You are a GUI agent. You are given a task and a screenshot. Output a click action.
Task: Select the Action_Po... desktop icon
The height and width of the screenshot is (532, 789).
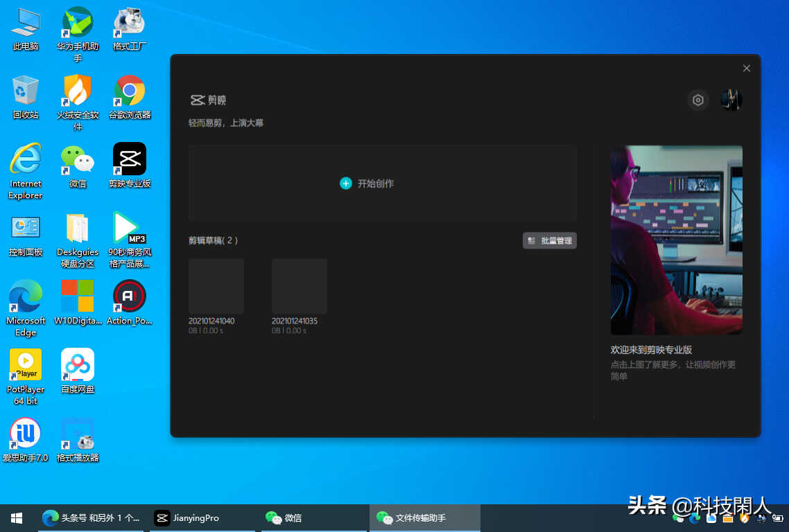130,303
